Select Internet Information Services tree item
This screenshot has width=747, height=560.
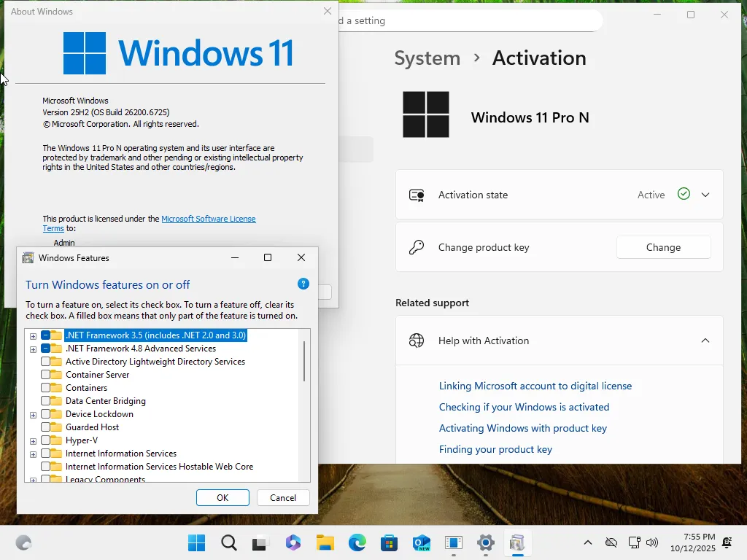coord(120,454)
